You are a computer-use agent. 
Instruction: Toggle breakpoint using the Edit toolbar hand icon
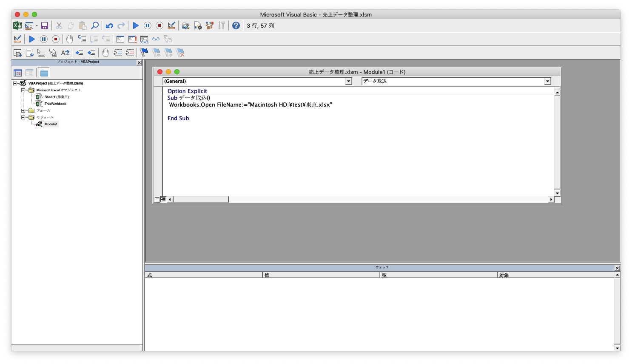tap(105, 53)
